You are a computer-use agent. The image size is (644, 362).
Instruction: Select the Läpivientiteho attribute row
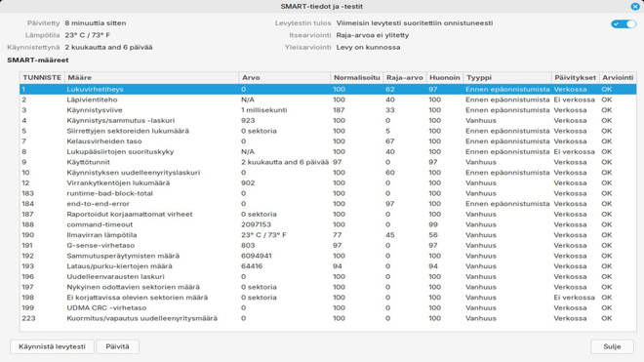(x=328, y=100)
